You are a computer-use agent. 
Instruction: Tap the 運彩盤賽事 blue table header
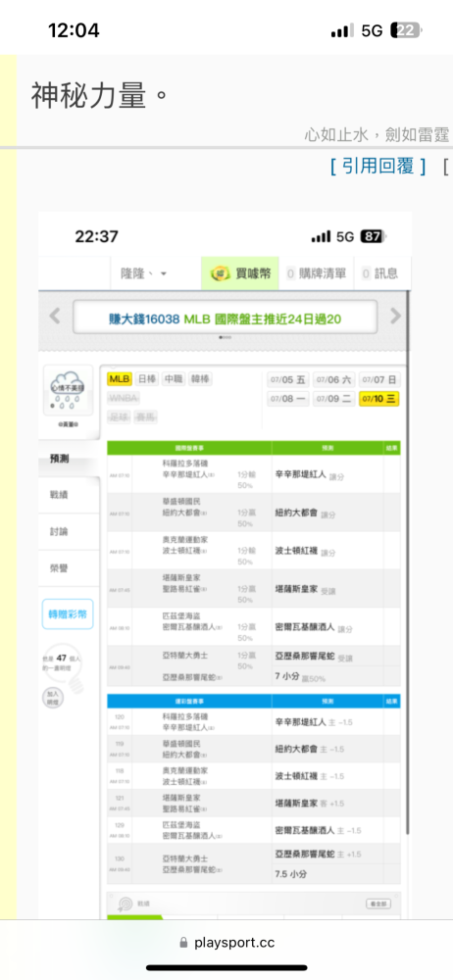coord(189,701)
